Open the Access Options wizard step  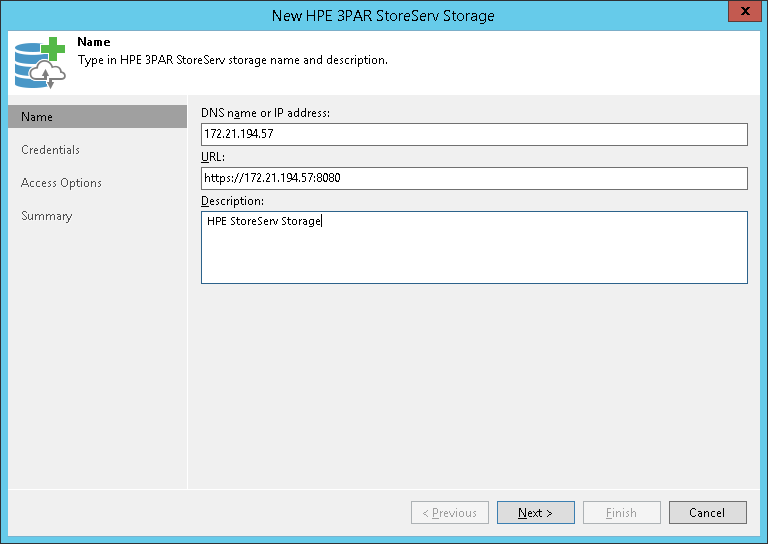(61, 183)
